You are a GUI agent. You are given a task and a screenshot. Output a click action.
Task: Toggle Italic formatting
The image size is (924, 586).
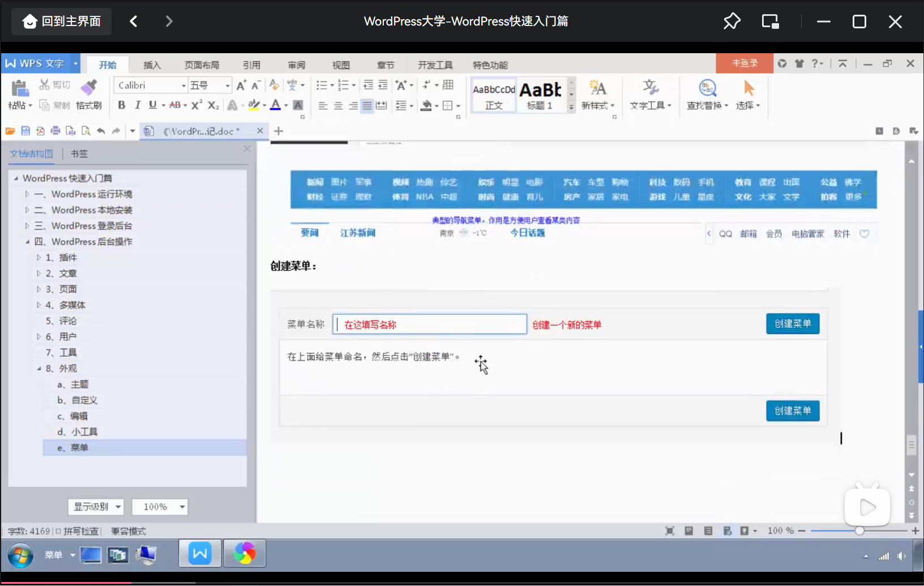tap(138, 105)
